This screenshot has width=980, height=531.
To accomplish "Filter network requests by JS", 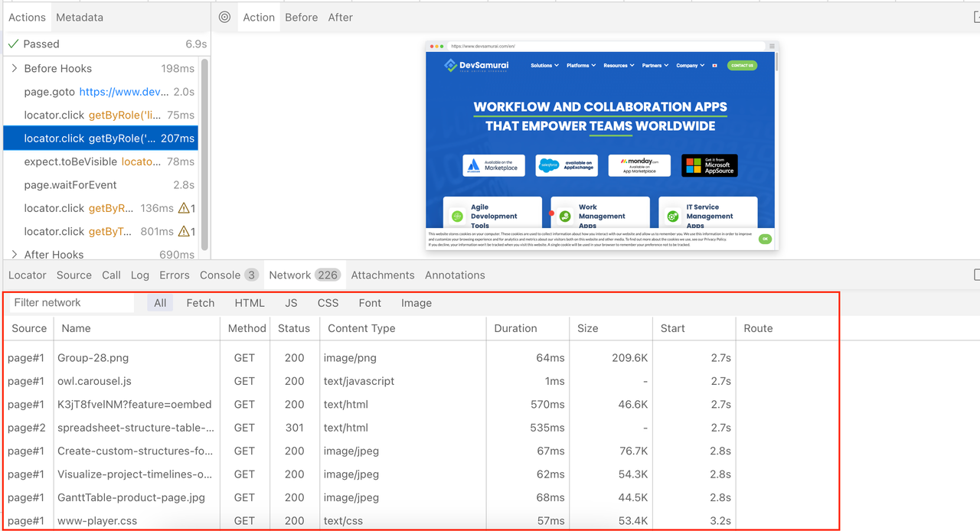I will coord(291,303).
